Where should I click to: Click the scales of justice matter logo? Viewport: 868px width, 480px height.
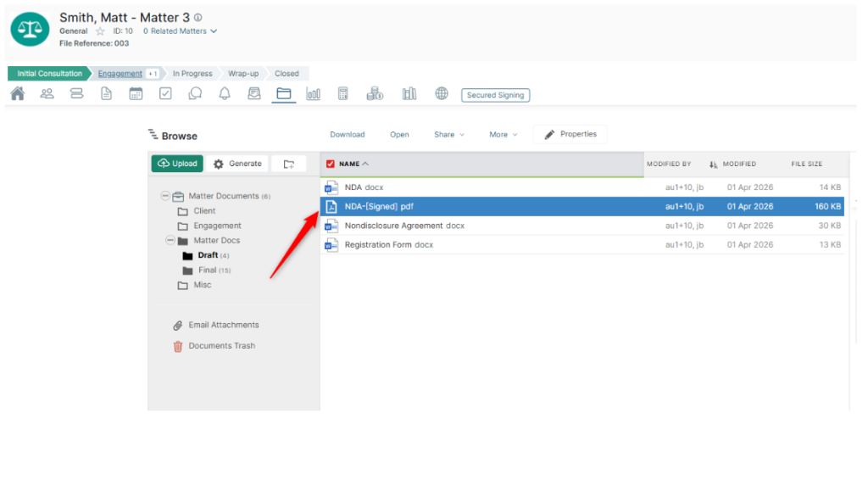pyautogui.click(x=30, y=29)
